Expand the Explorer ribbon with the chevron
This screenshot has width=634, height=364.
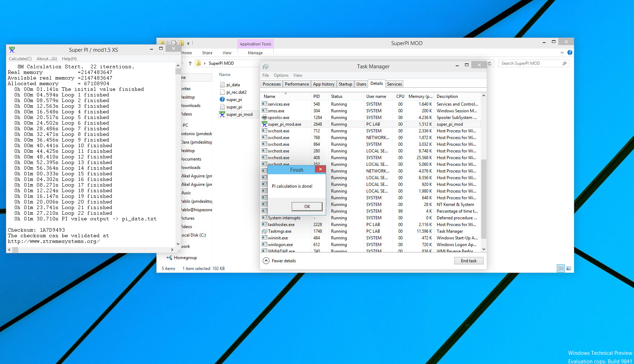(x=562, y=53)
